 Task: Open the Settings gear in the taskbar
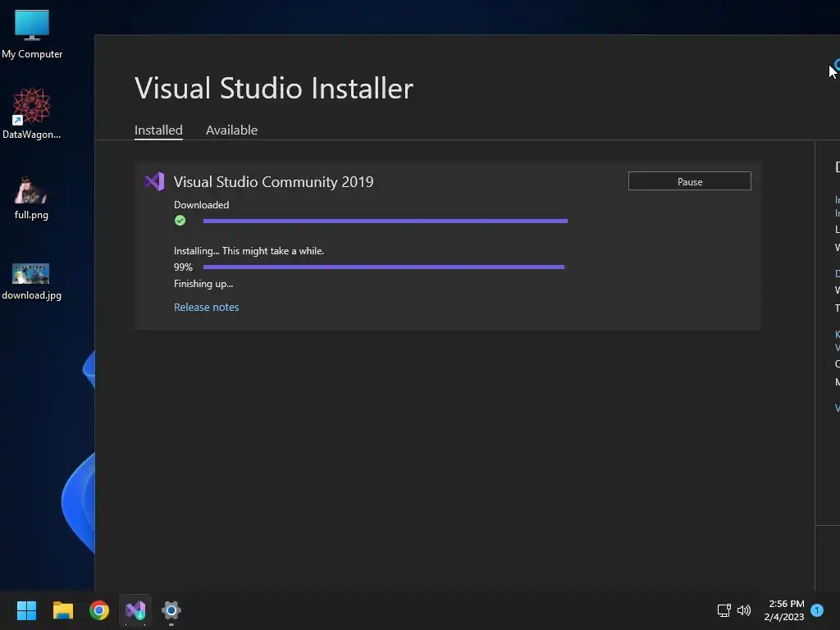(x=171, y=610)
